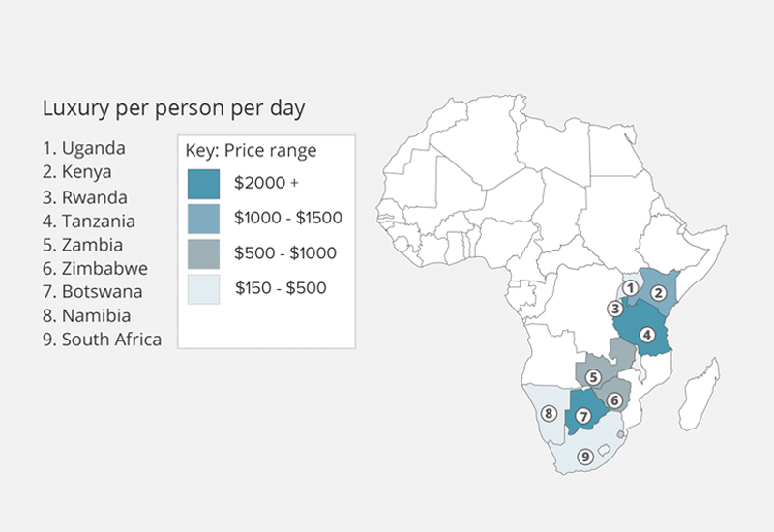Click map marker 3 for Rwanda
Screen dimensions: 774x532
[x=614, y=310]
